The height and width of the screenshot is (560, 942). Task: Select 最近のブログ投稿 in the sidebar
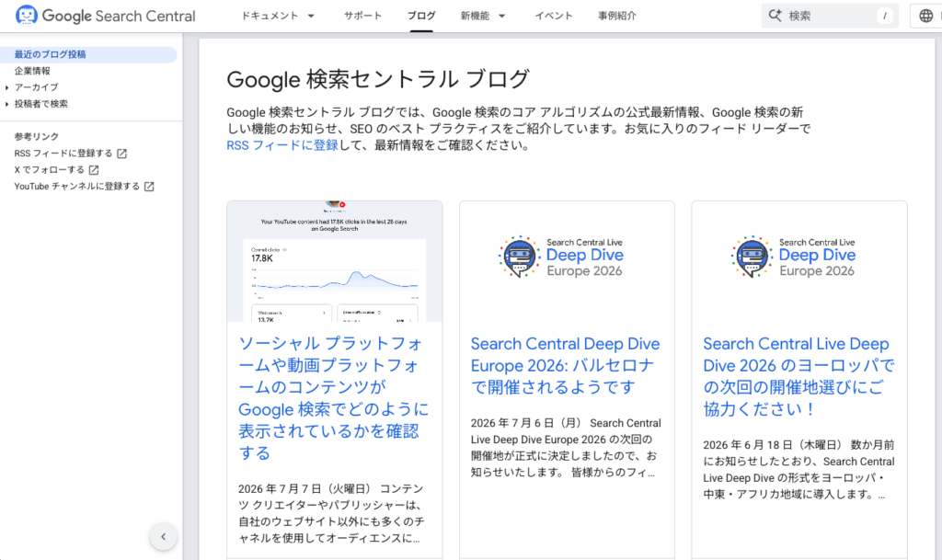[88, 54]
